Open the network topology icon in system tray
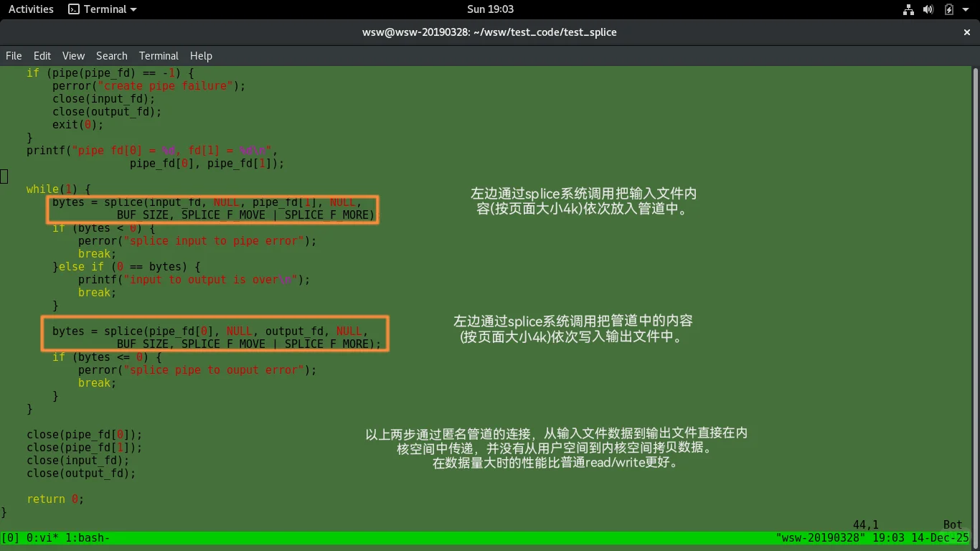The height and width of the screenshot is (551, 980). coord(908,9)
